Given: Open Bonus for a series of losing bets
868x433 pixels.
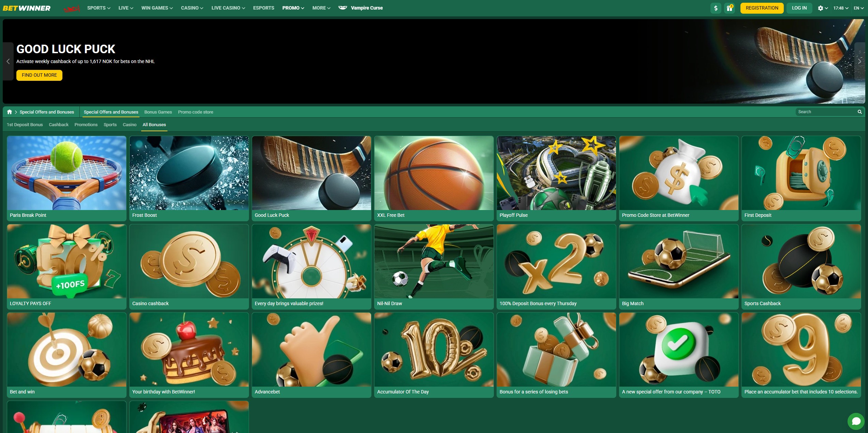Looking at the screenshot, I should tap(556, 355).
